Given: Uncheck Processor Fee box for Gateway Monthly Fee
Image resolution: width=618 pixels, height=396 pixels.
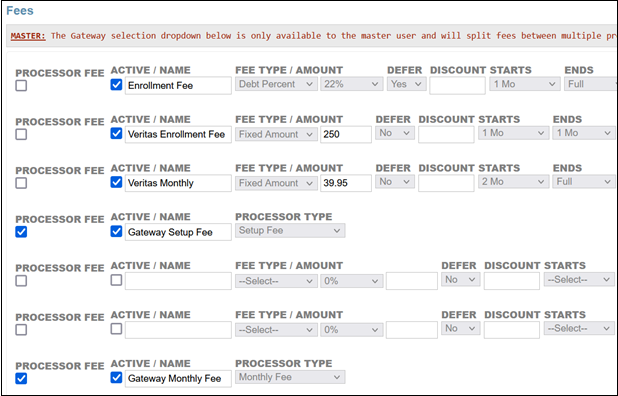Looking at the screenshot, I should [21, 379].
